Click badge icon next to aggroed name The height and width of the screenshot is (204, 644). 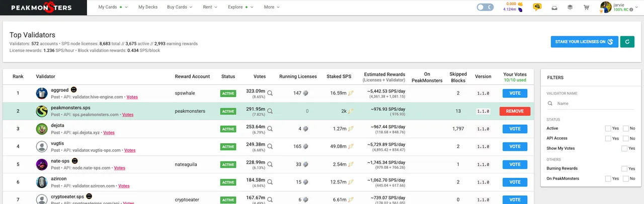(74, 90)
